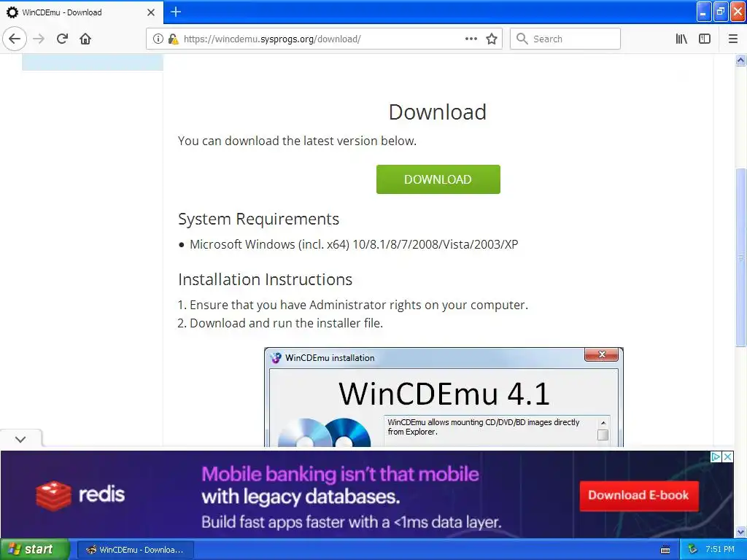
Task: Click the WinCDEmu installation screenshot image
Action: (x=444, y=397)
